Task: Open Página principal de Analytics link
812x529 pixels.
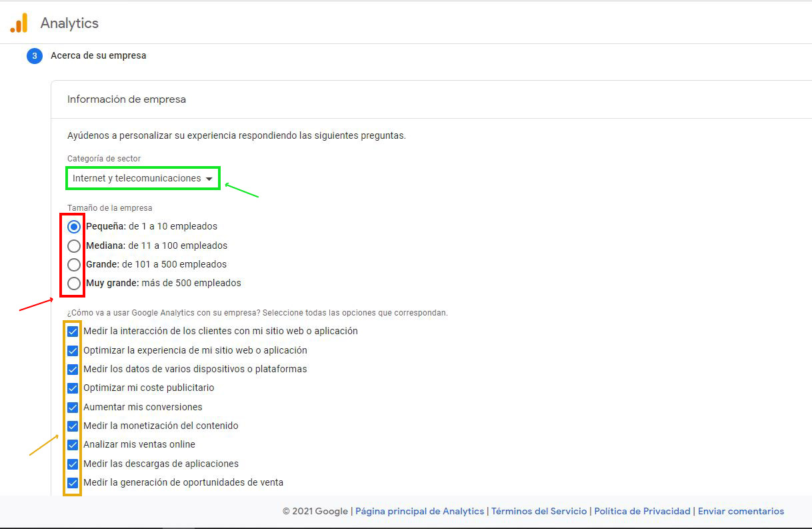Action: [420, 511]
